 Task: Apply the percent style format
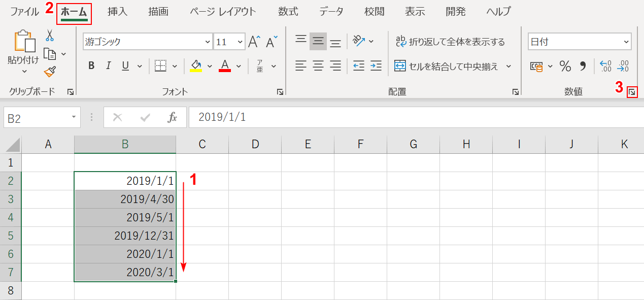pyautogui.click(x=565, y=65)
